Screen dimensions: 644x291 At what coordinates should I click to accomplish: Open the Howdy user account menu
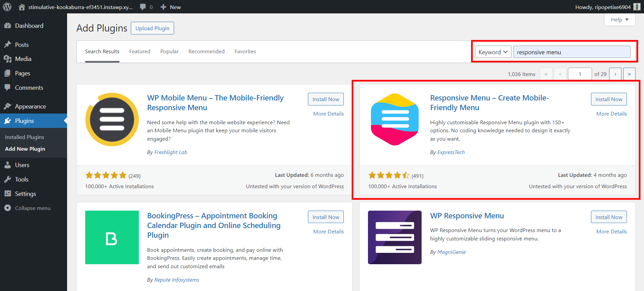tap(607, 7)
